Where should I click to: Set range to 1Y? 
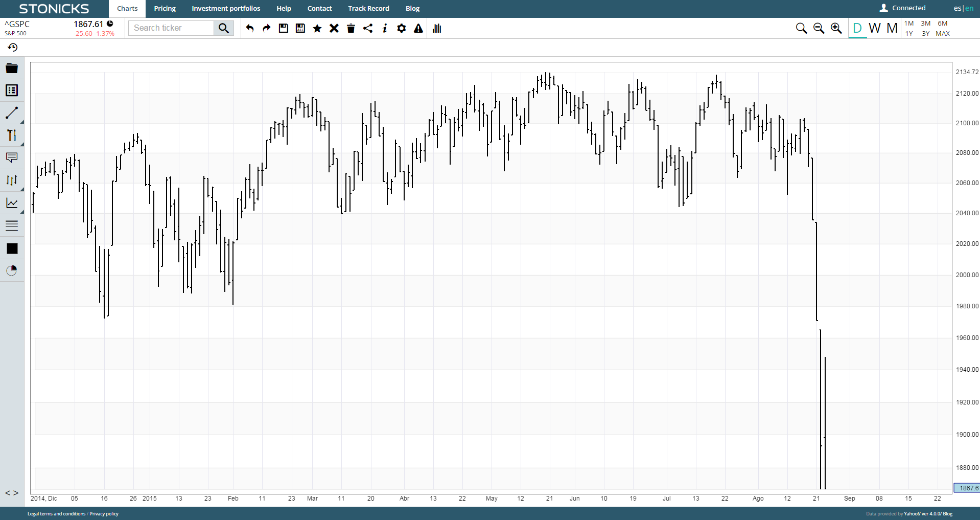point(909,34)
